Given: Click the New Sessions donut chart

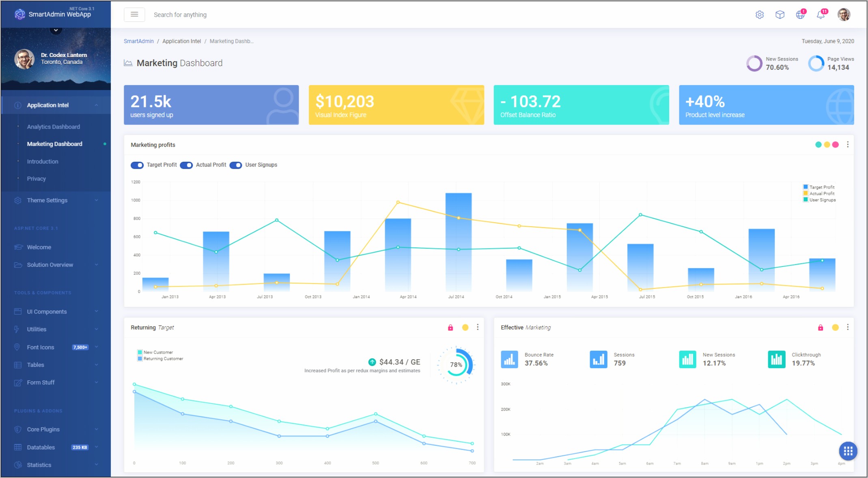Looking at the screenshot, I should point(754,63).
